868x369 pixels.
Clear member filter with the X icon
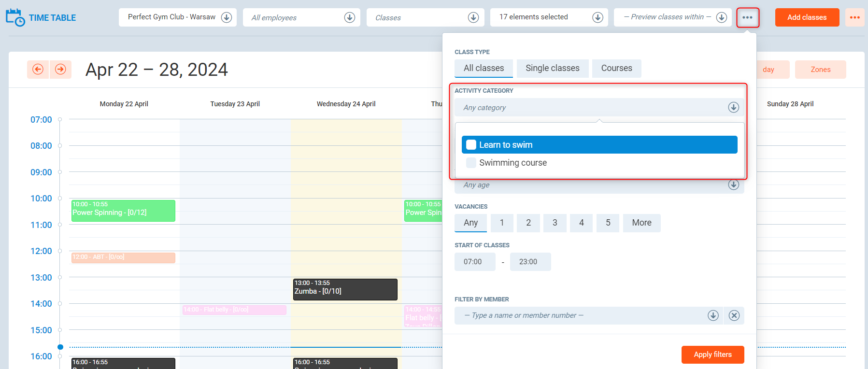(x=734, y=315)
